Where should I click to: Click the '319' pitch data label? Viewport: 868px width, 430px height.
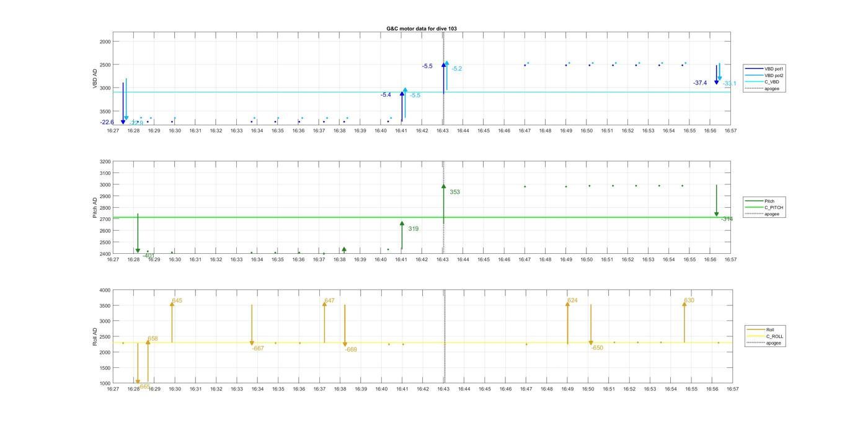point(413,229)
